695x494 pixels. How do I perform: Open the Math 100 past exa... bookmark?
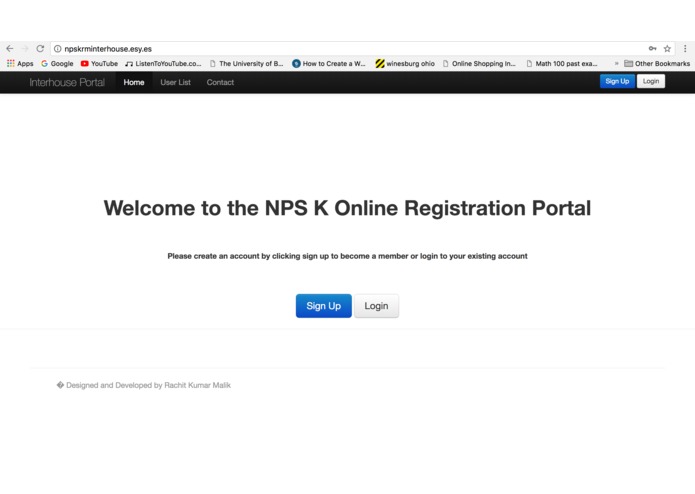(x=562, y=64)
